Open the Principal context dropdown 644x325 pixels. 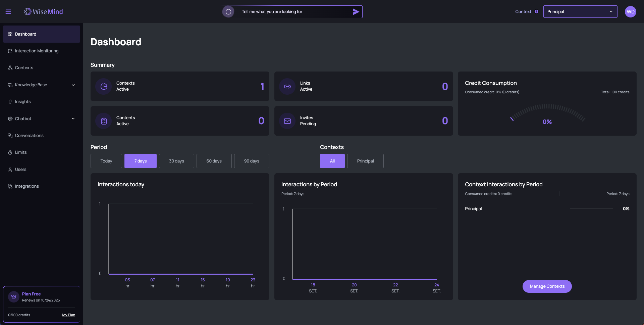point(580,12)
